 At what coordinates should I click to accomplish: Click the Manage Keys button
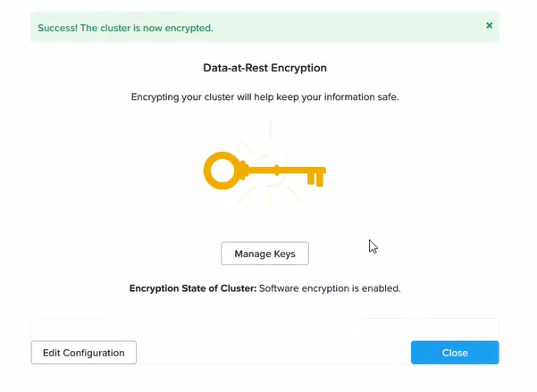pos(264,254)
